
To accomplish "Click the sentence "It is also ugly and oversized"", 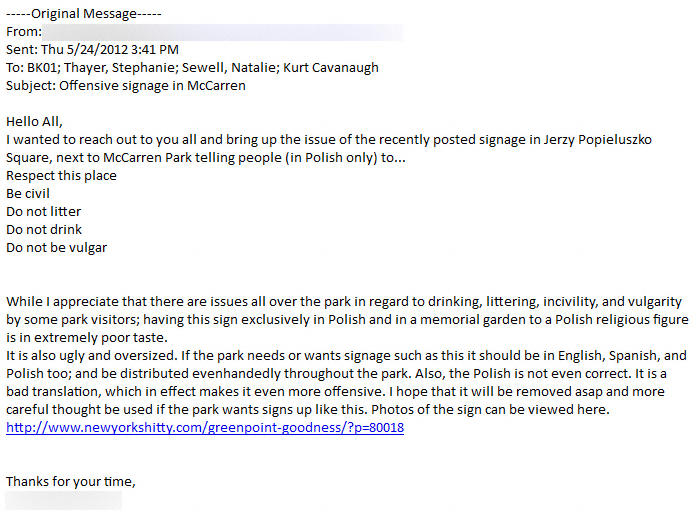I will click(x=100, y=356).
